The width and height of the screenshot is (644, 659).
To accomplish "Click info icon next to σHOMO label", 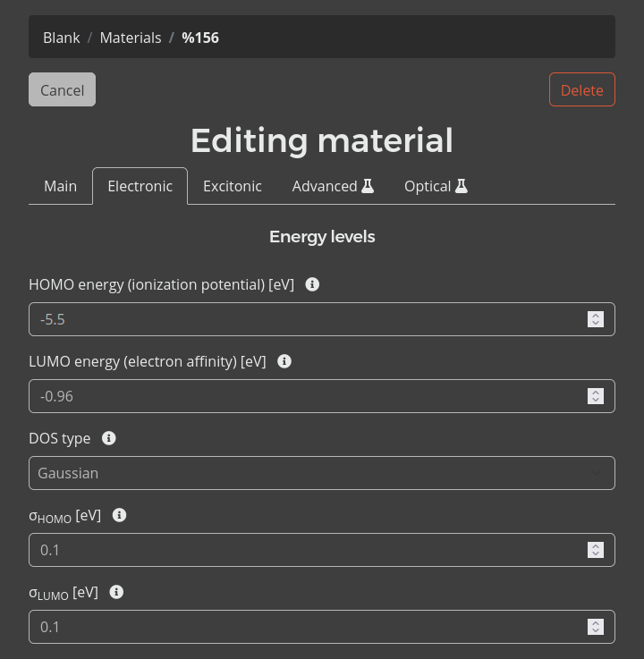I will 119,515.
